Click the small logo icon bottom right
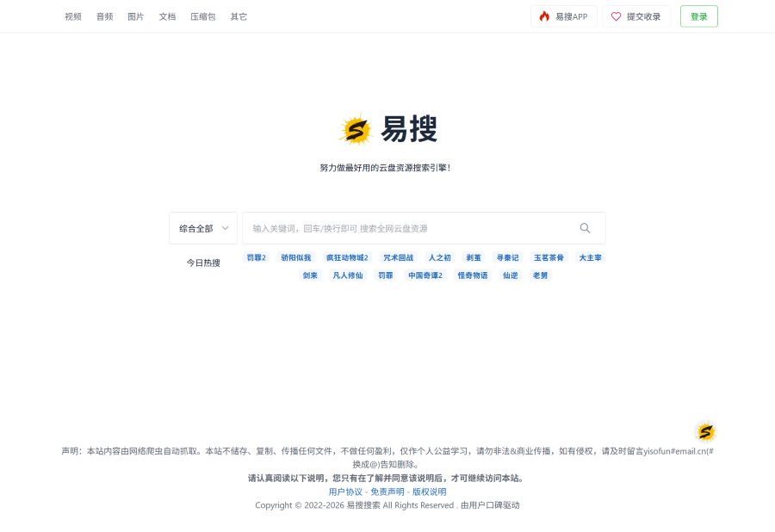This screenshot has height=532, width=775. [706, 431]
